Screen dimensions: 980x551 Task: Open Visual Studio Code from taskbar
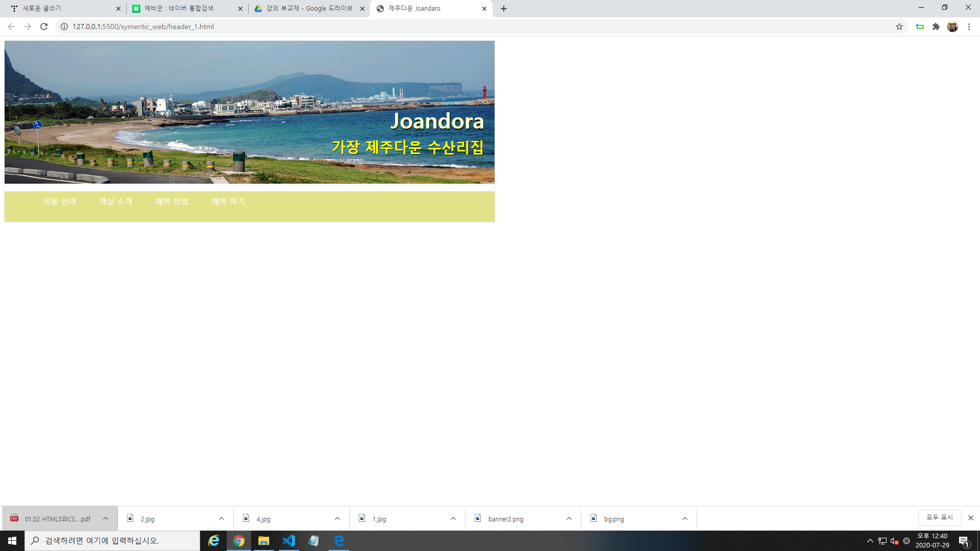289,541
